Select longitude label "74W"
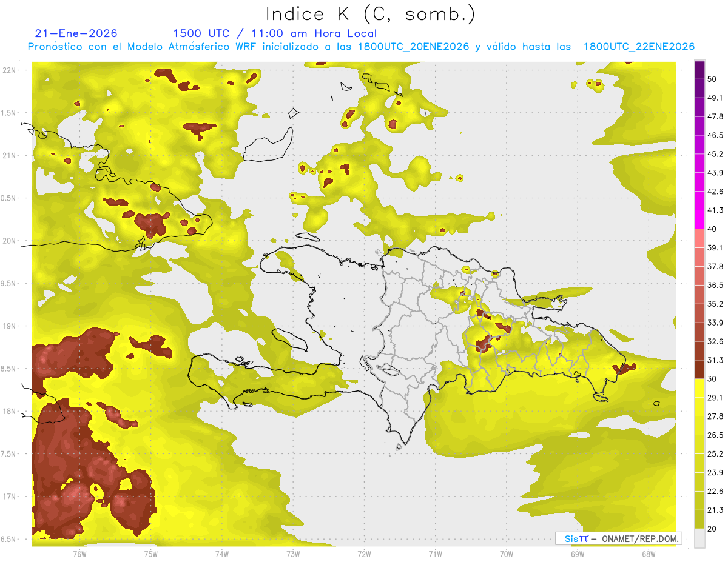Image resolution: width=728 pixels, height=562 pixels. pyautogui.click(x=221, y=554)
